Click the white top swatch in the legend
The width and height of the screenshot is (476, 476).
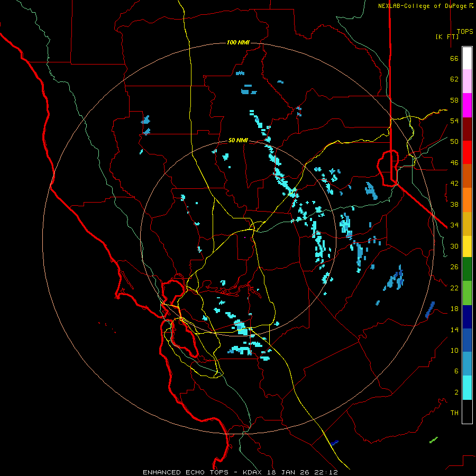point(467,58)
